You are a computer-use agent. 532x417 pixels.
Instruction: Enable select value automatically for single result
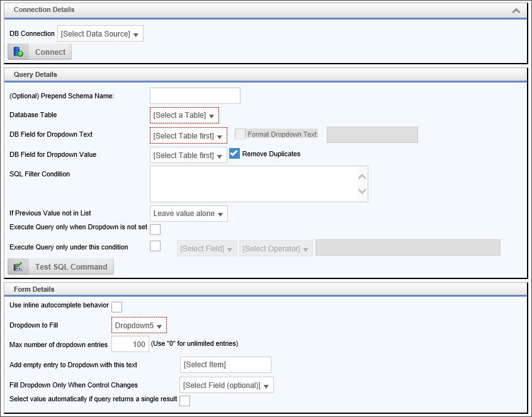185,401
